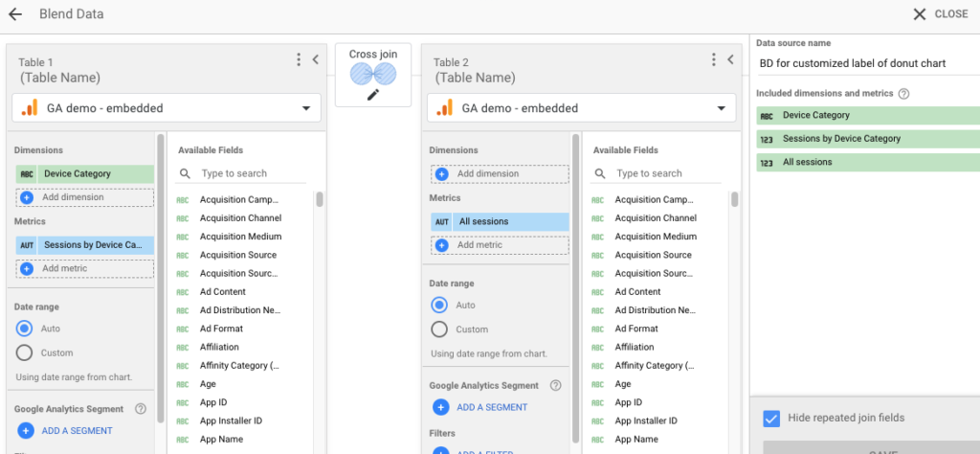Collapse Table 2 with the chevron arrow
The image size is (980, 454).
[x=730, y=59]
